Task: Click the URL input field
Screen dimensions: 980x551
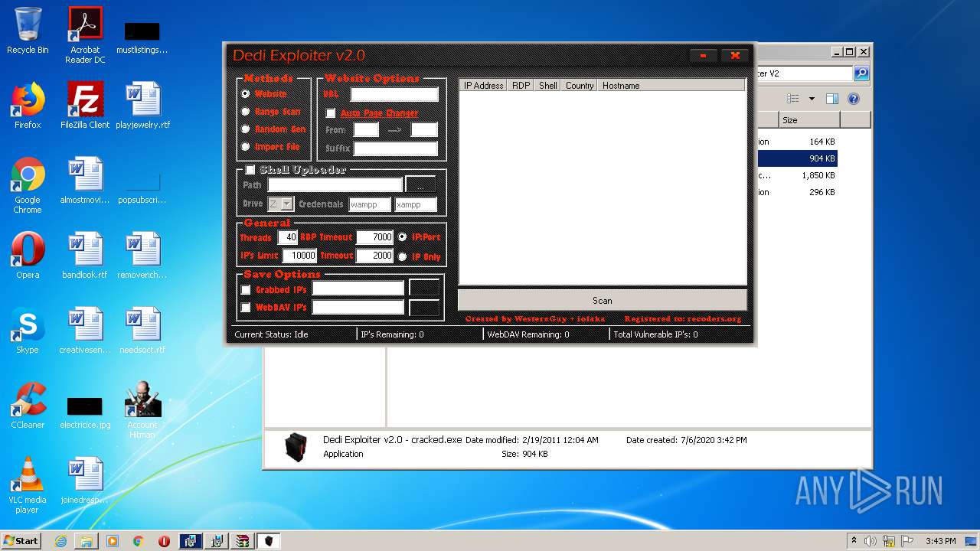Action: pos(394,95)
